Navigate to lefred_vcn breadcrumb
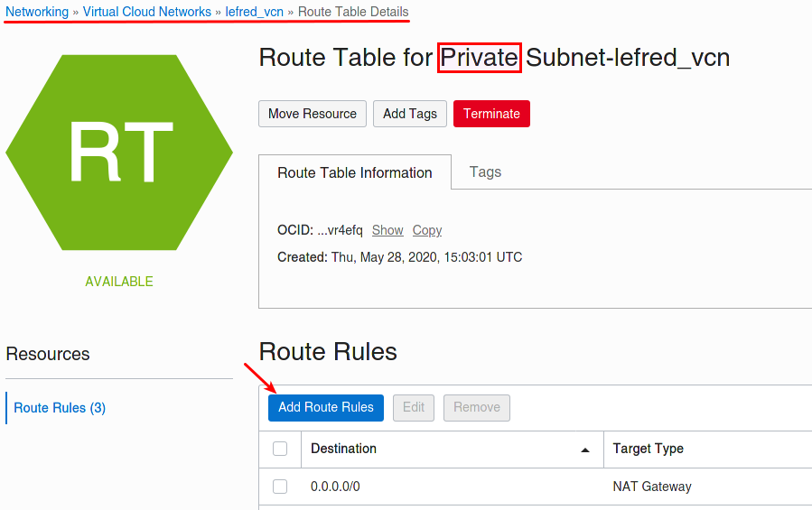This screenshot has height=510, width=812. point(255,12)
